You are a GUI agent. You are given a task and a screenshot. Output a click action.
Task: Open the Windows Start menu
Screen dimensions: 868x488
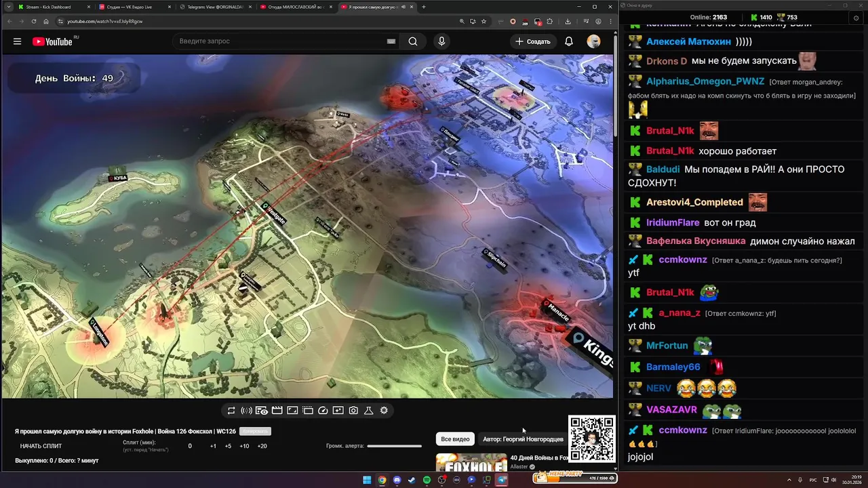pyautogui.click(x=367, y=480)
